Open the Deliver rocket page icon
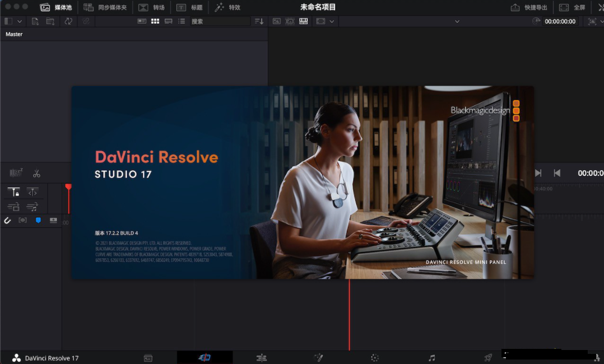 pyautogui.click(x=488, y=358)
